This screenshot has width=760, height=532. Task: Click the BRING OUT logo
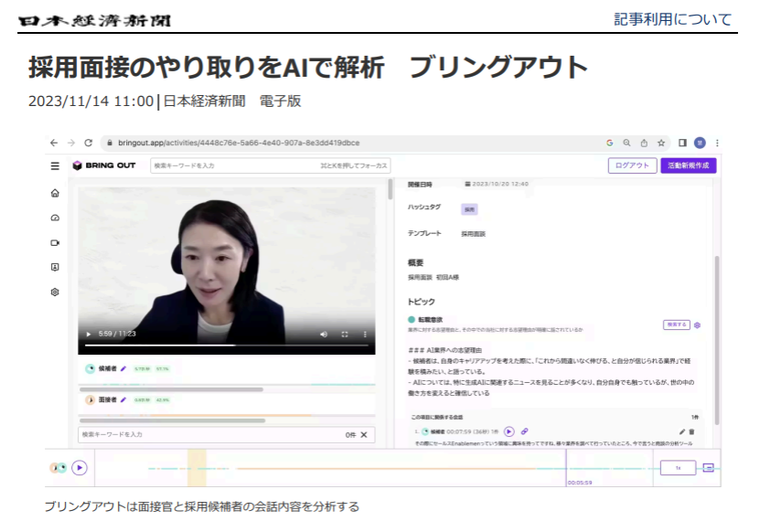pyautogui.click(x=103, y=165)
